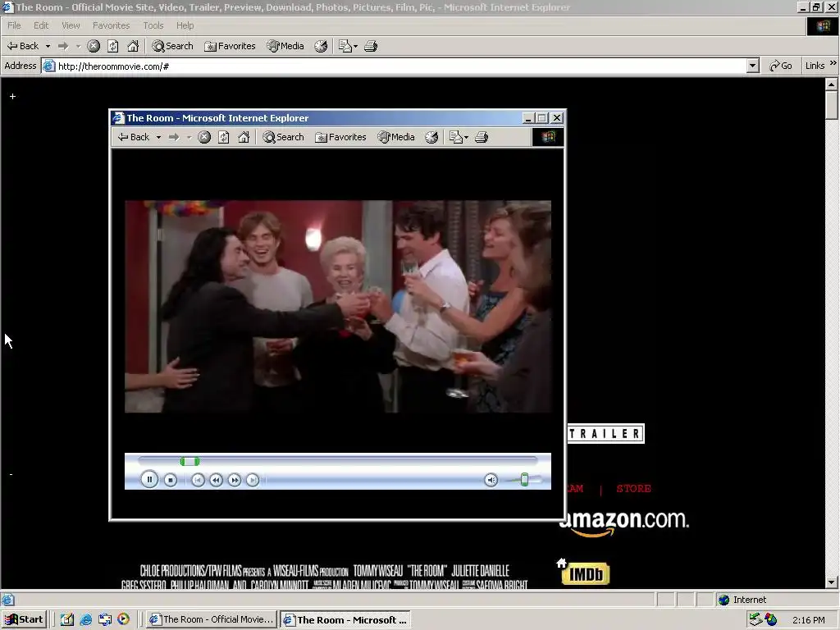This screenshot has height=630, width=840.
Task: Click Print icon in main browser toolbar
Action: 370,46
